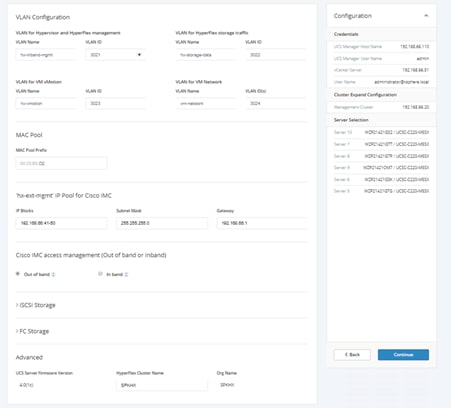This screenshot has height=408, width=451.
Task: Click the VLAN Configuration heading
Action: pyautogui.click(x=43, y=17)
